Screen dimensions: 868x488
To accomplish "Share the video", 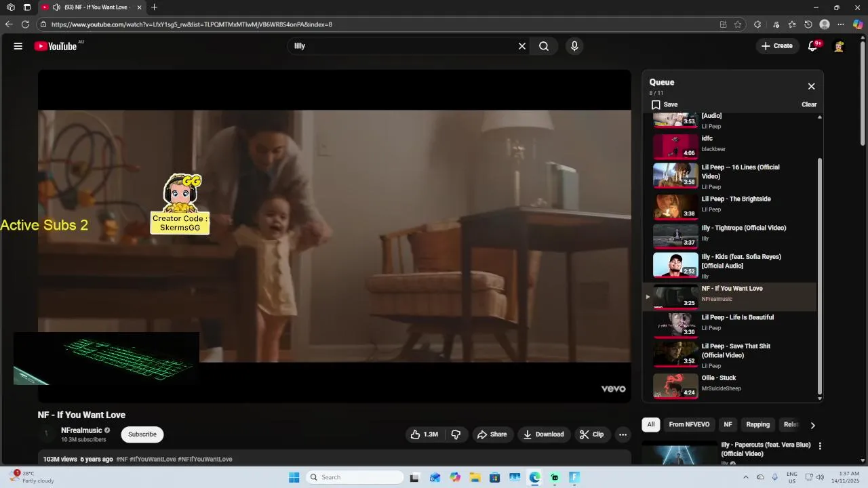I will pyautogui.click(x=492, y=434).
